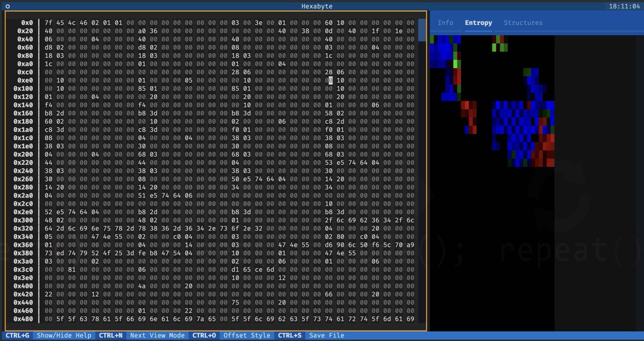
Task: Click offset label 0x300
Action: (x=23, y=220)
